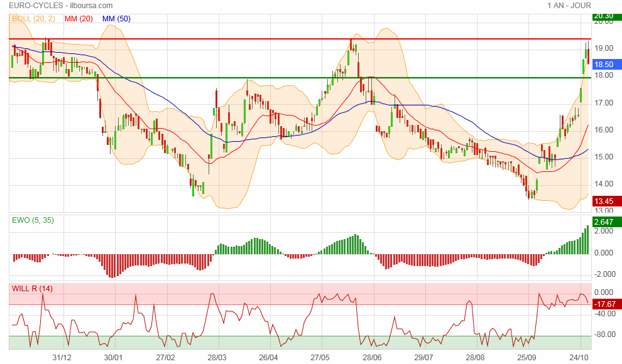The height and width of the screenshot is (364, 622).
Task: Click the 31/12 date axis label
Action: (62, 358)
